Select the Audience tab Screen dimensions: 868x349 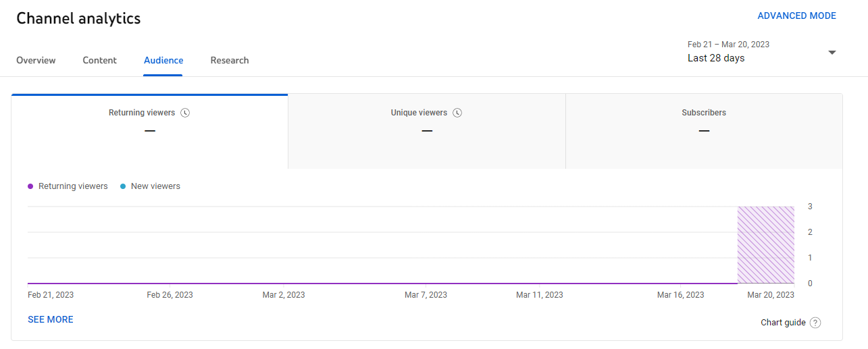pos(163,60)
